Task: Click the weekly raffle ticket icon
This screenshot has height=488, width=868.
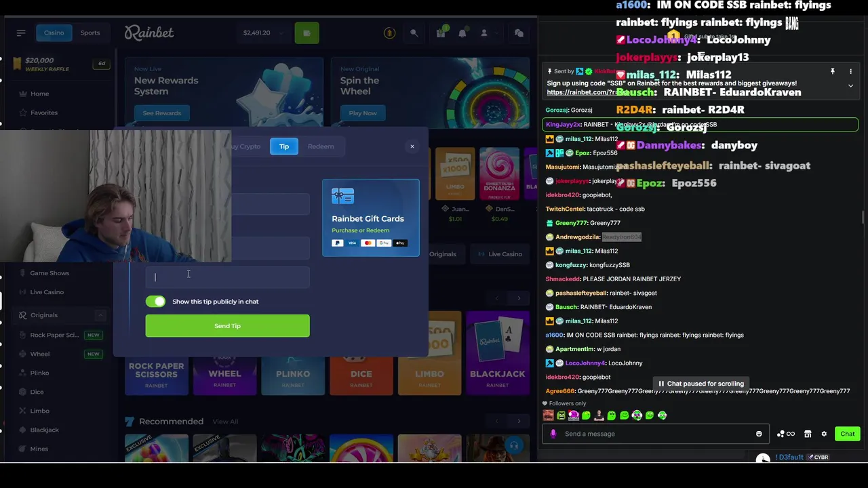Action: coord(17,64)
